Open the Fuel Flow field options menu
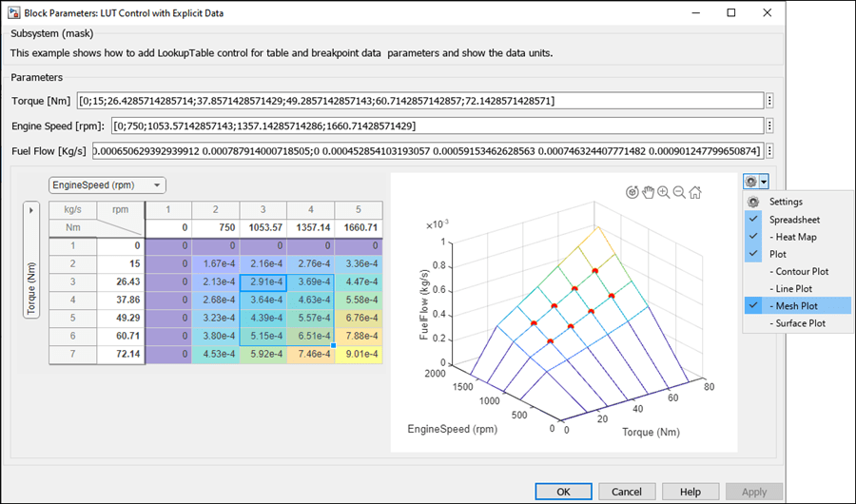This screenshot has width=856, height=504. click(770, 151)
